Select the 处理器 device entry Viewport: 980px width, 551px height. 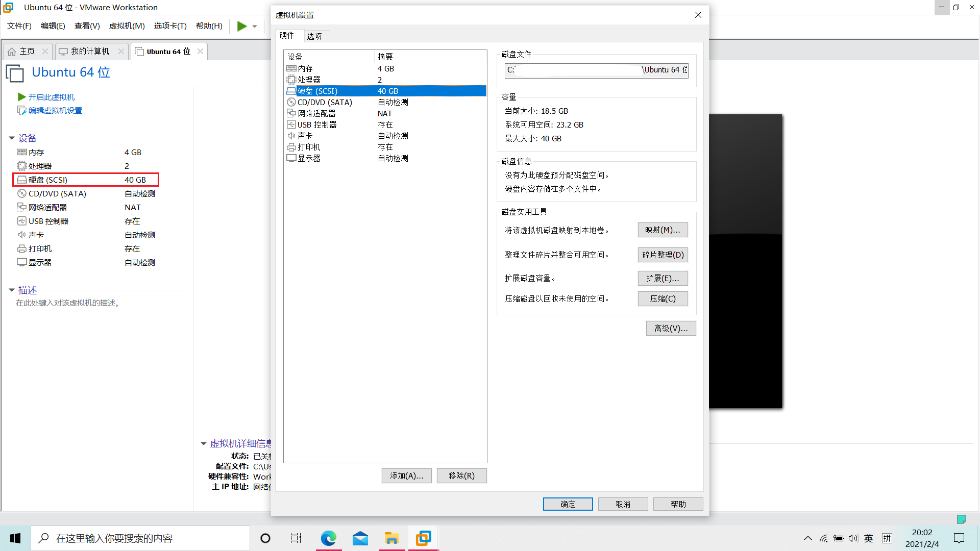[x=309, y=80]
